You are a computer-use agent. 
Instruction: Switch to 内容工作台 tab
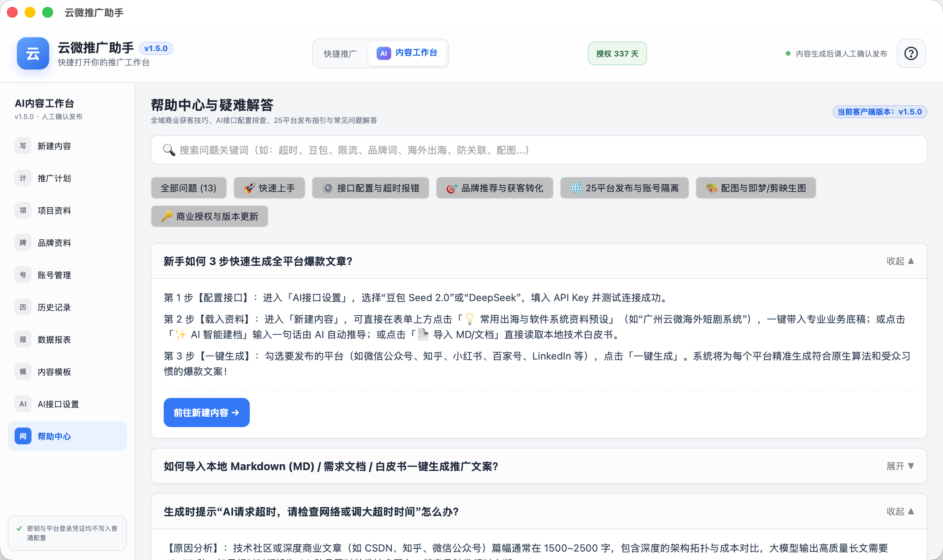pyautogui.click(x=407, y=53)
